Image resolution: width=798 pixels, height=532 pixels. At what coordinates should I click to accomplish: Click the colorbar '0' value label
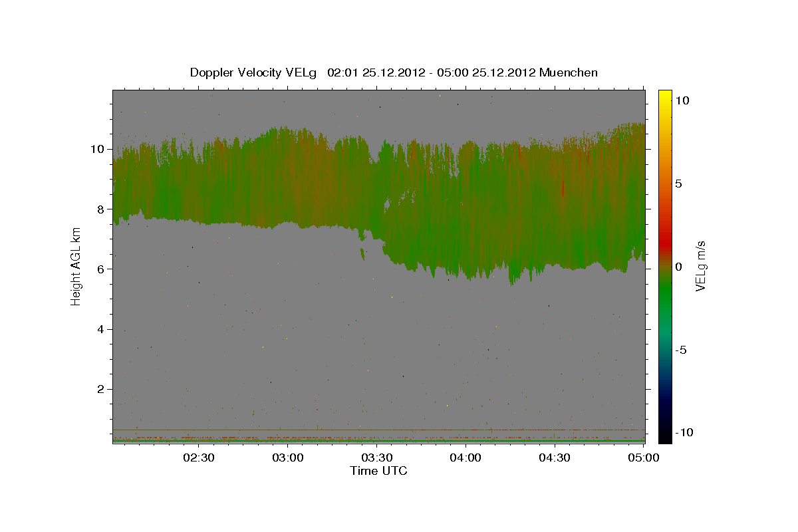click(x=679, y=267)
